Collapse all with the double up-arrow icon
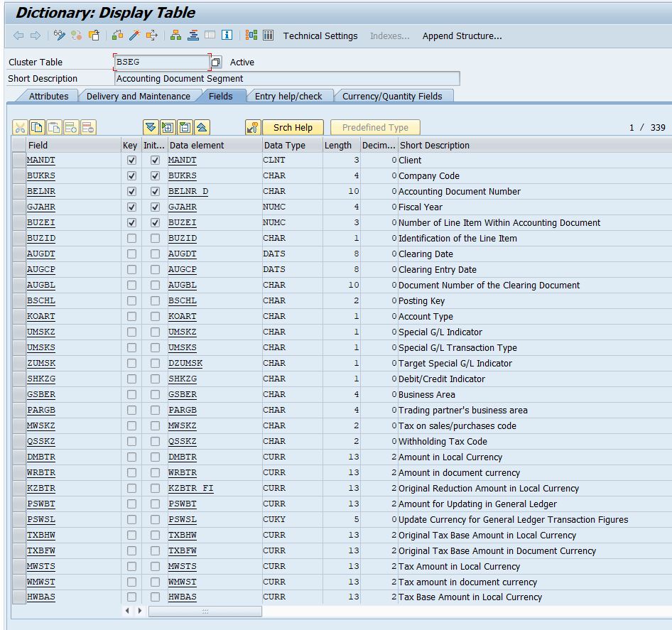Screen dimensions: 672x630 coord(202,127)
